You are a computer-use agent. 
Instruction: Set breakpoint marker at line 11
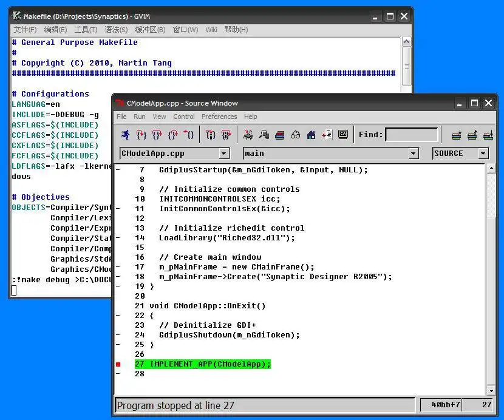118,208
